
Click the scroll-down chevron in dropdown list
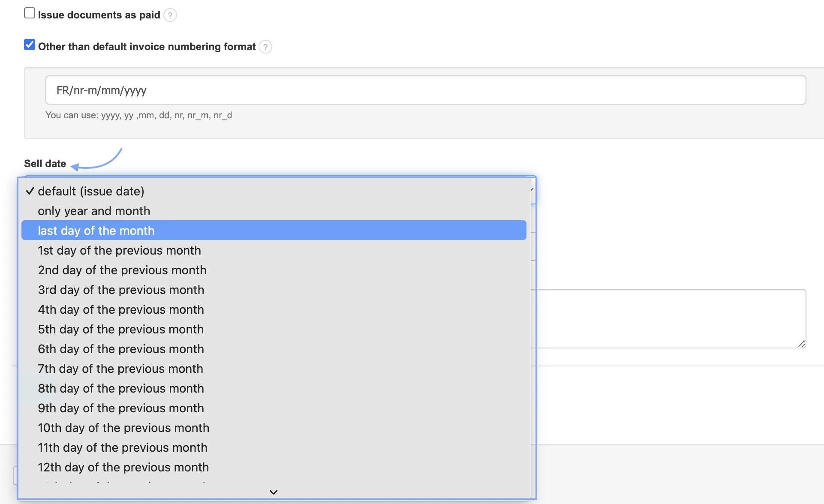(274, 492)
